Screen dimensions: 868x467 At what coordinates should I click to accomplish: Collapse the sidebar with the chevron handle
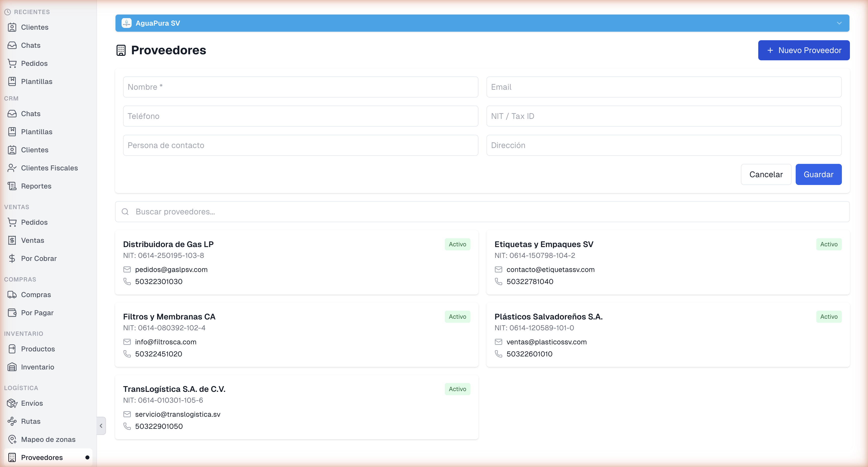[101, 426]
